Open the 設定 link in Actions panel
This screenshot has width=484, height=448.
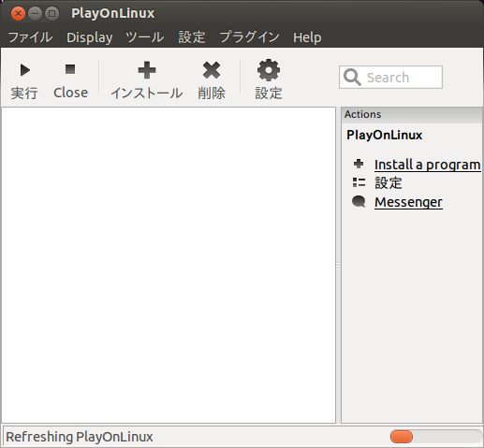coord(389,182)
